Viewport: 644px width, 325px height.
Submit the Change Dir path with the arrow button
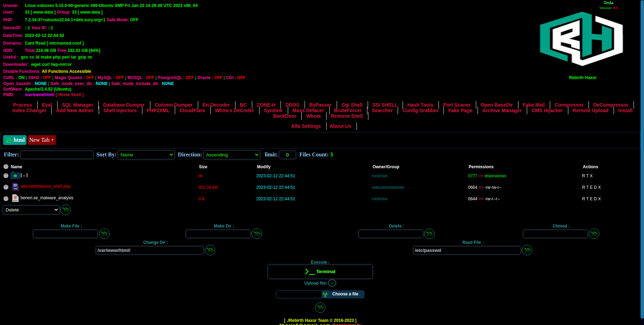[x=210, y=250]
